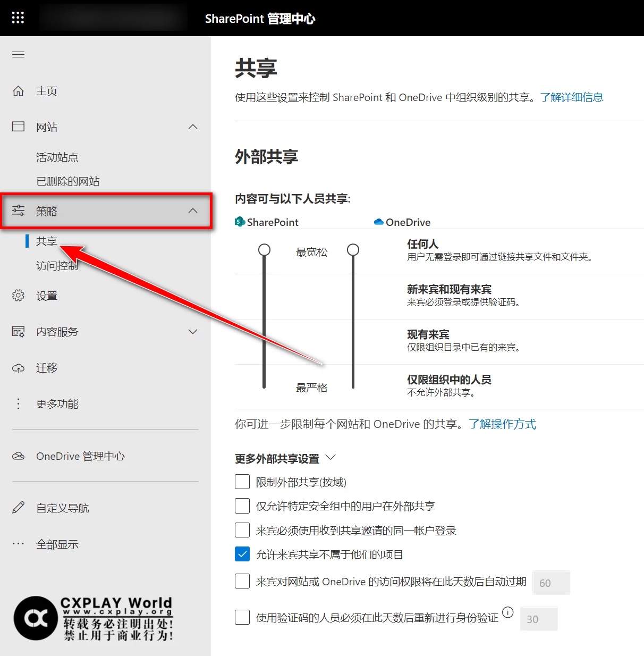Enable verification code re-authentication checkbox

(x=242, y=617)
